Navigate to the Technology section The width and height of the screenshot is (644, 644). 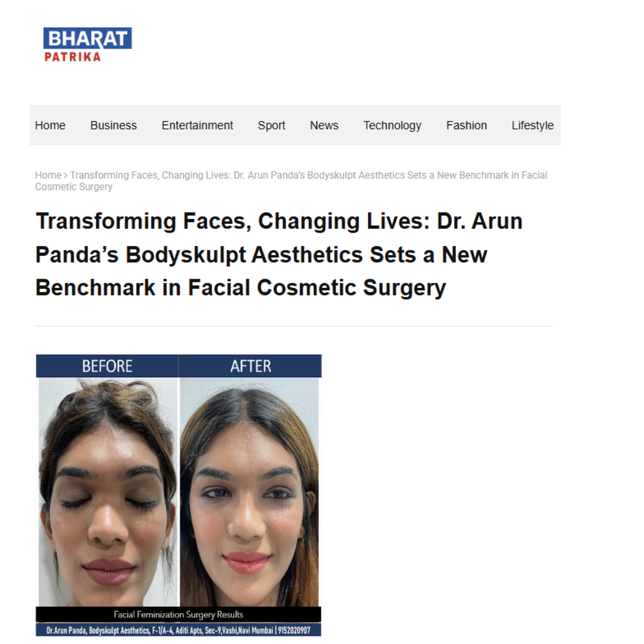pos(392,125)
